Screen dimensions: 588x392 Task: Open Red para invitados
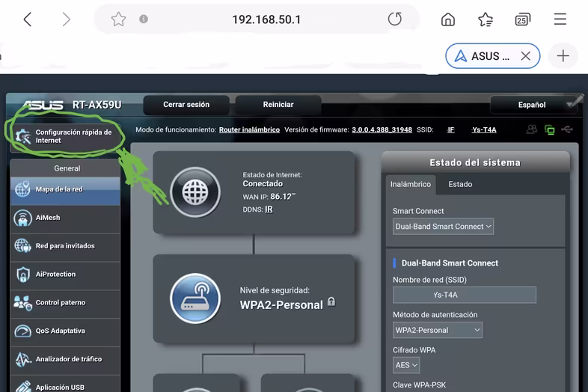pyautogui.click(x=65, y=246)
